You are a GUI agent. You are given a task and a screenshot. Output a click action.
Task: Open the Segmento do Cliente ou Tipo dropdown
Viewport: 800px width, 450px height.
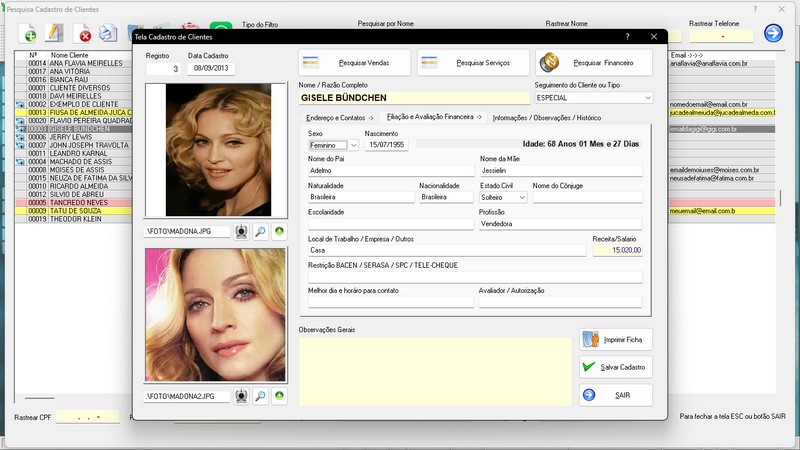coord(647,98)
